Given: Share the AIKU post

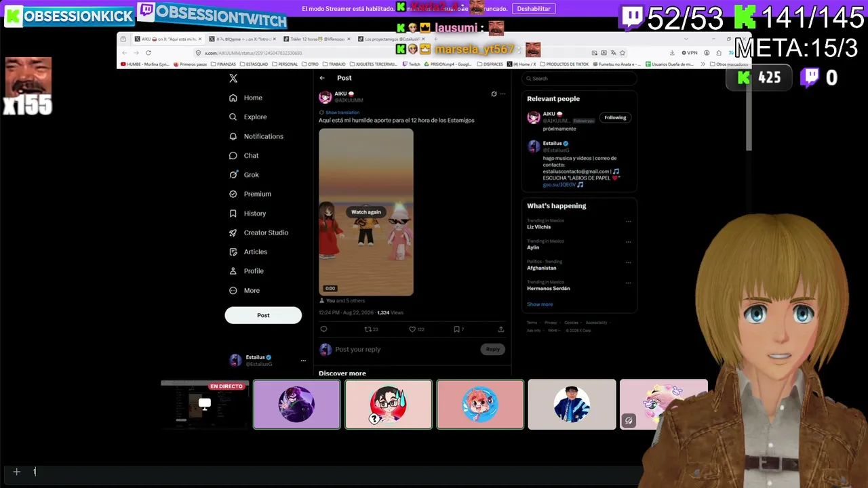Looking at the screenshot, I should click(501, 329).
